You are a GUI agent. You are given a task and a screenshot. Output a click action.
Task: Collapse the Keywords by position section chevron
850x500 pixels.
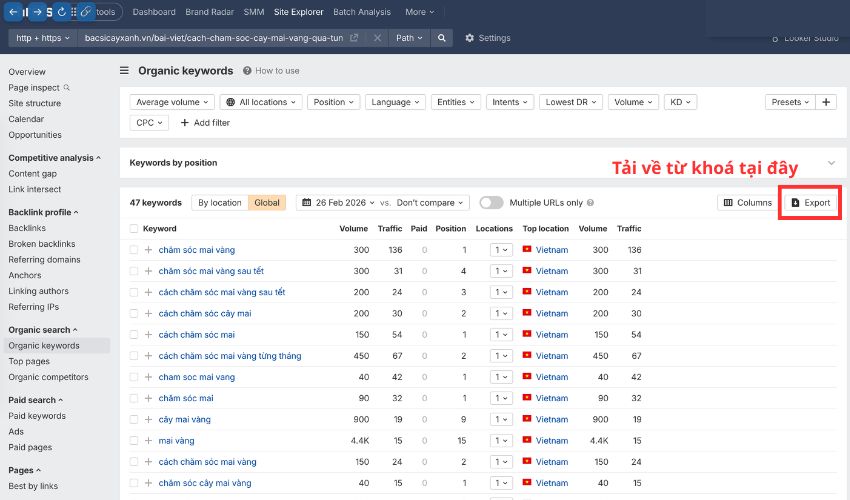(830, 163)
